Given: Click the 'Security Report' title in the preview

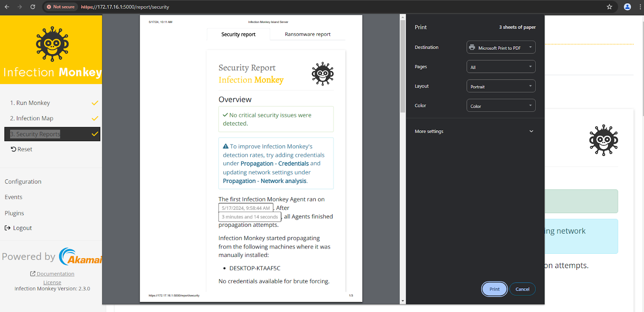Looking at the screenshot, I should [x=247, y=68].
